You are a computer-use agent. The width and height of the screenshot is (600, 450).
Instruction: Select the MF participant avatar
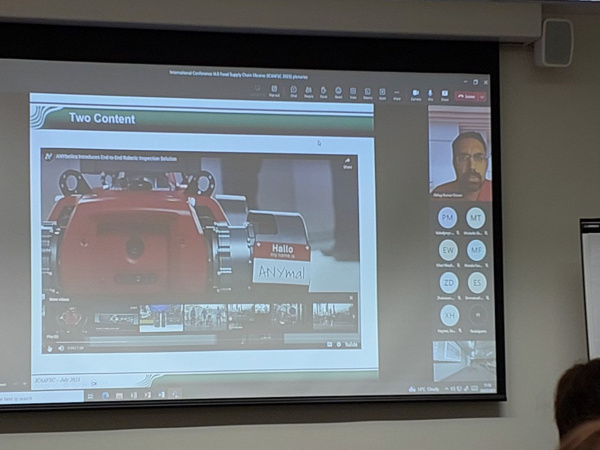click(476, 251)
